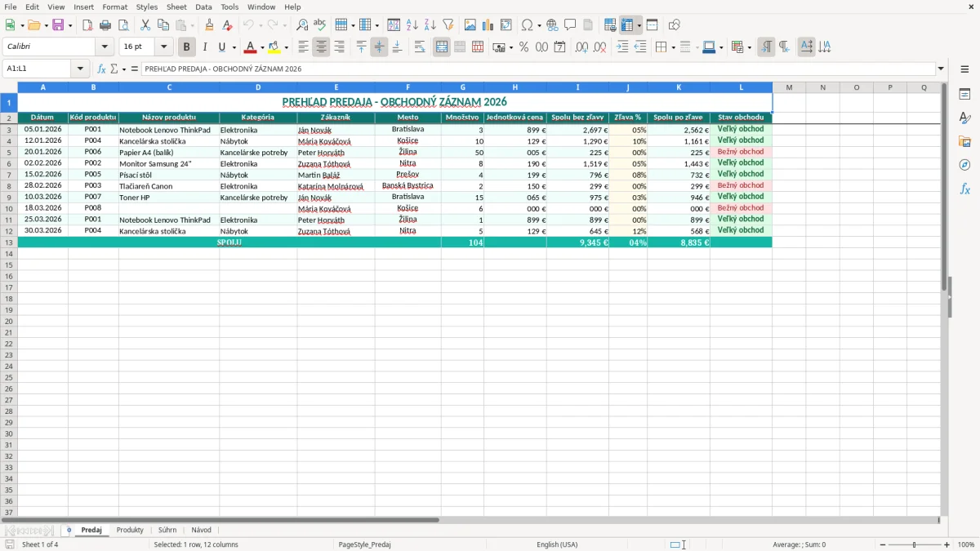The height and width of the screenshot is (551, 980).
Task: Click column H header
Action: [515, 87]
